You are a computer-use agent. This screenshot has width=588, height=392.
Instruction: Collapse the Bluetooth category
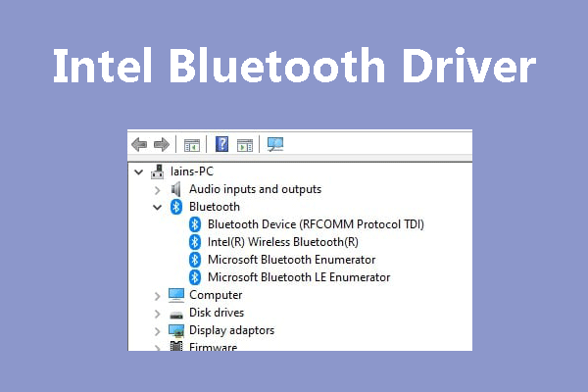pos(157,207)
